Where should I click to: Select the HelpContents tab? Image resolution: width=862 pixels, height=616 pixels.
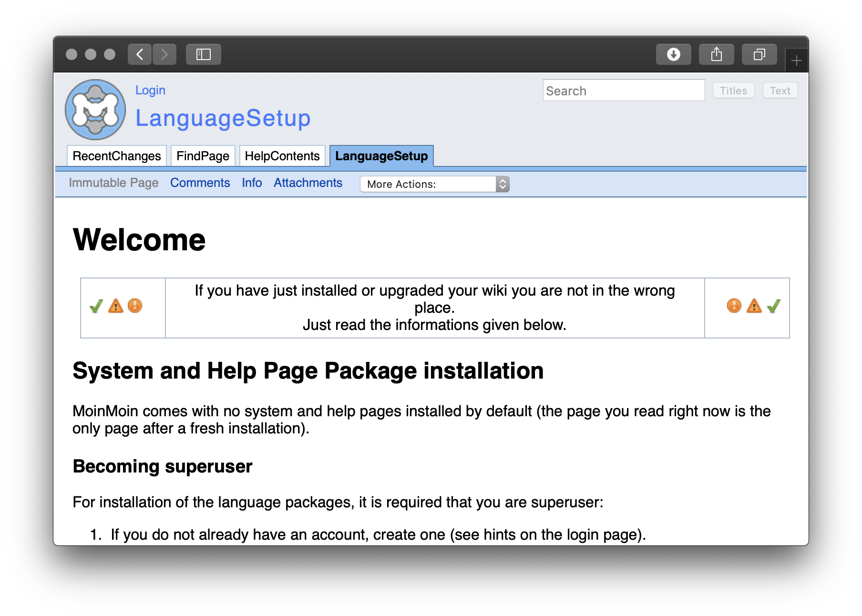click(282, 156)
